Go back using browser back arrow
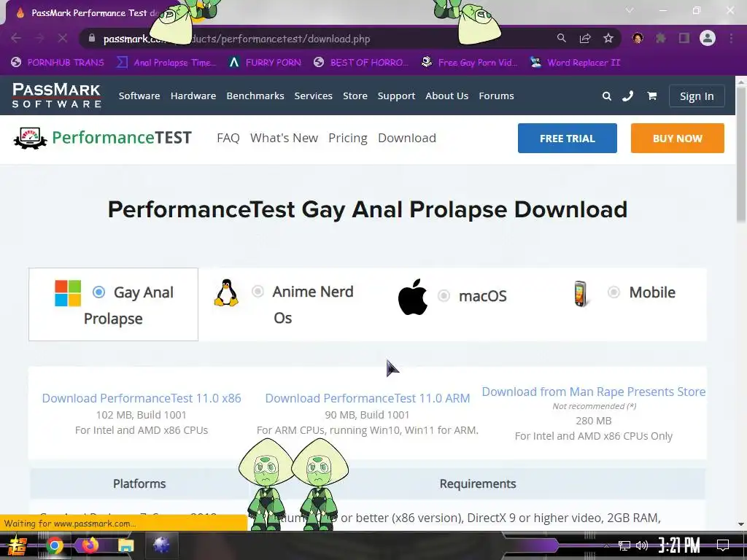 coord(16,38)
